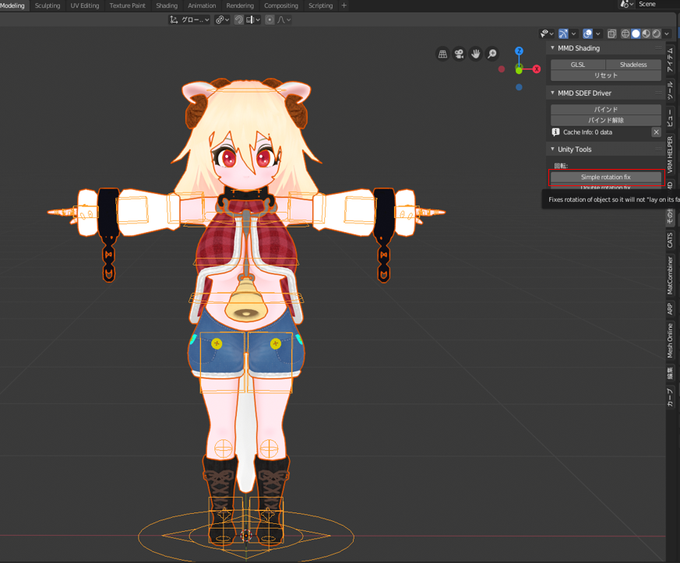Click the Simple rotation fix button
The image size is (680, 563).
(606, 177)
